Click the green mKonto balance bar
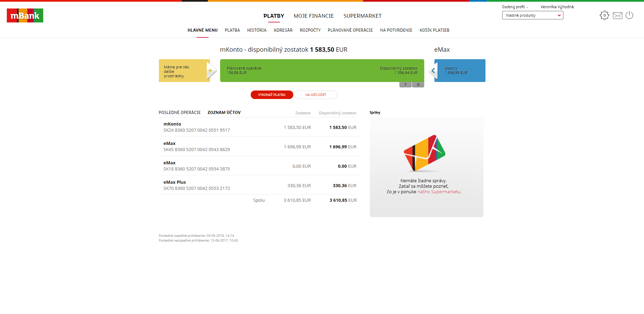Screen dimensions: 644x314 [322, 70]
